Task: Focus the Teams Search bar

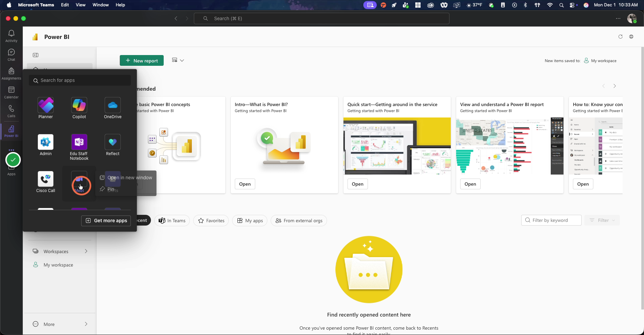Action: (322, 18)
